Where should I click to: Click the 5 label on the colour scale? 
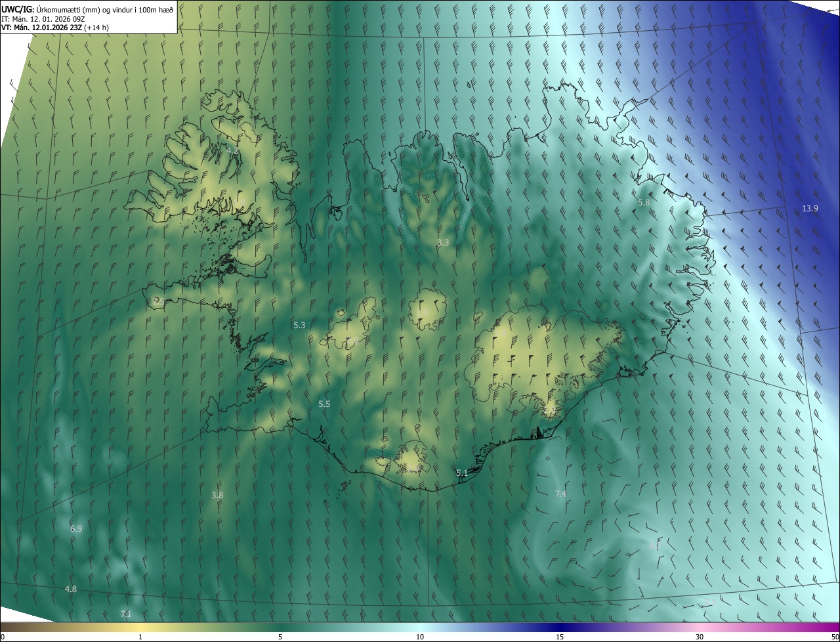coord(280,637)
